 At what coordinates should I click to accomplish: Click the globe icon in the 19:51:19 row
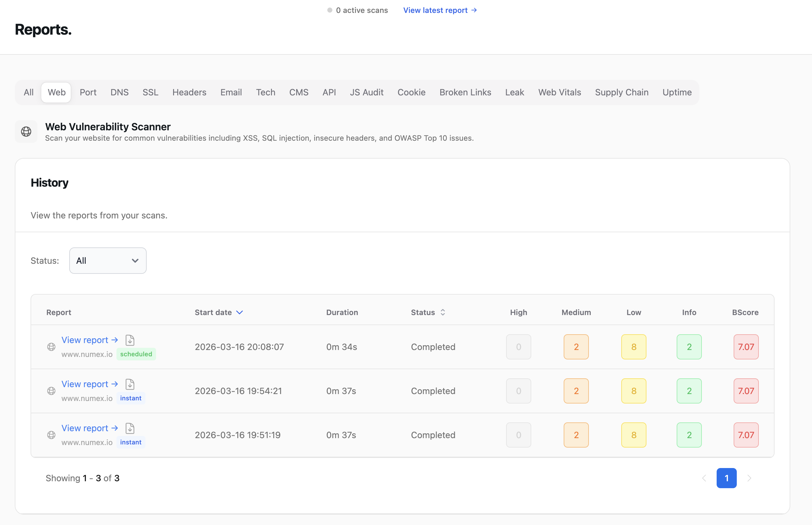(51, 435)
